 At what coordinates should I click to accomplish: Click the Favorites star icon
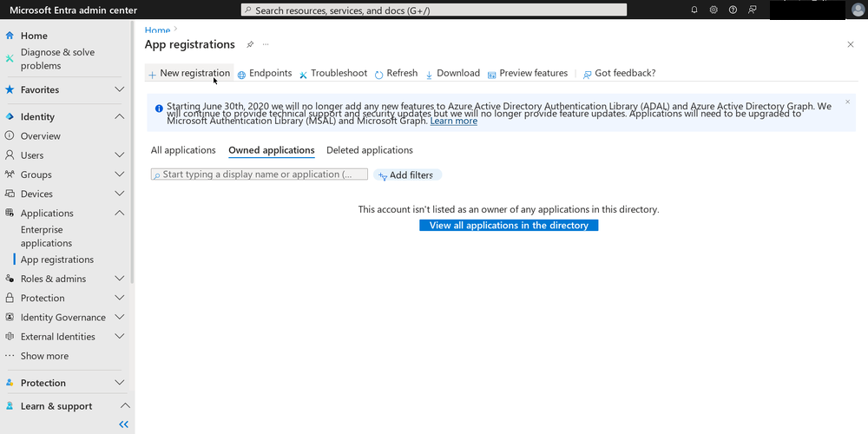(10, 89)
